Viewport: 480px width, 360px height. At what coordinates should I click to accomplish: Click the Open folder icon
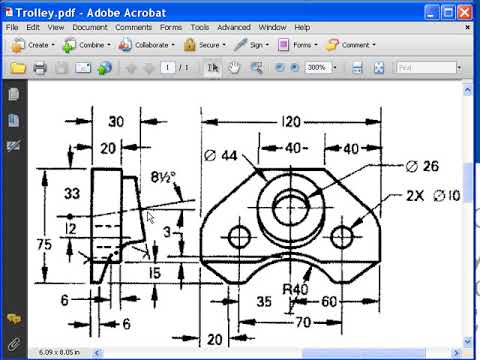(18, 68)
